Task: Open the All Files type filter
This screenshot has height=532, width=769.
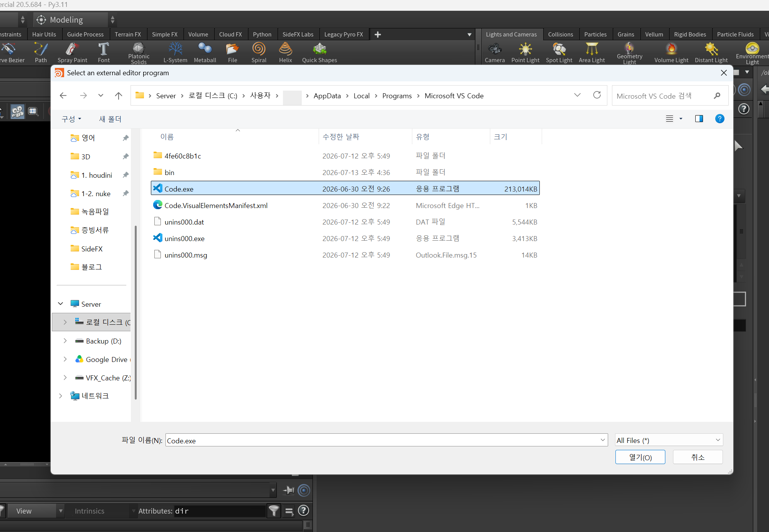Action: click(669, 440)
